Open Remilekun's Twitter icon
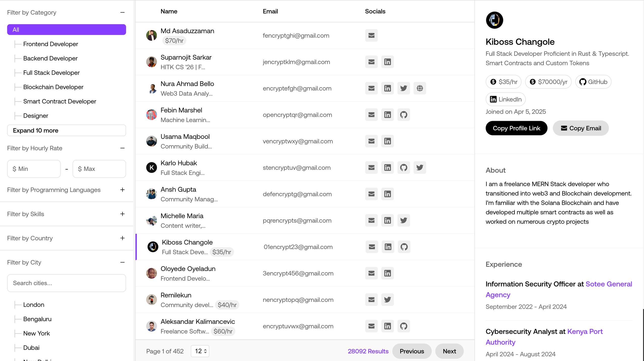This screenshot has height=361, width=644. coord(387,300)
